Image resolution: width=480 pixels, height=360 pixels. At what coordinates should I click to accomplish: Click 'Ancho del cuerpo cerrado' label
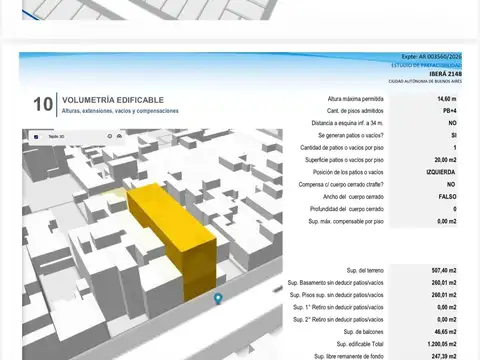(x=353, y=197)
